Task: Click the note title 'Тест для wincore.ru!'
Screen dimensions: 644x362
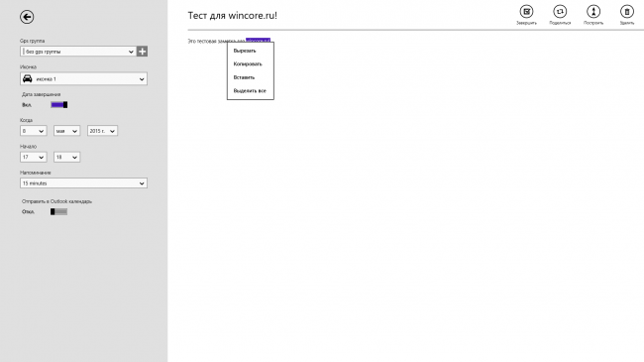Action: pos(233,16)
